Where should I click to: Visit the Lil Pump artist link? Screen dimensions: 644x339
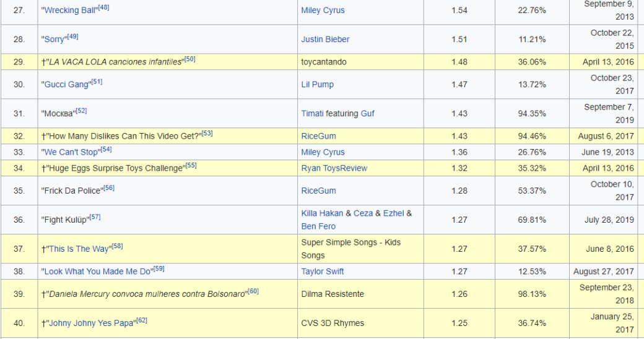318,85
